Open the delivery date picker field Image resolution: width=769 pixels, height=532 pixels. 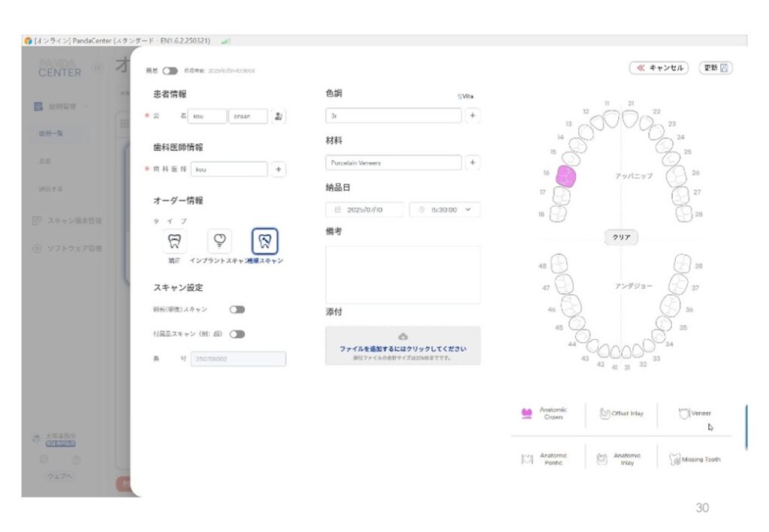point(364,210)
